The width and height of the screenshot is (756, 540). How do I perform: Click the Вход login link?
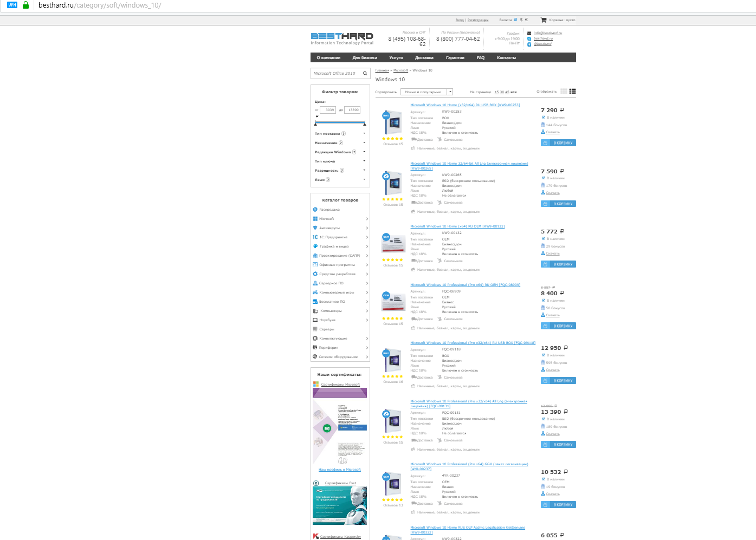[460, 20]
